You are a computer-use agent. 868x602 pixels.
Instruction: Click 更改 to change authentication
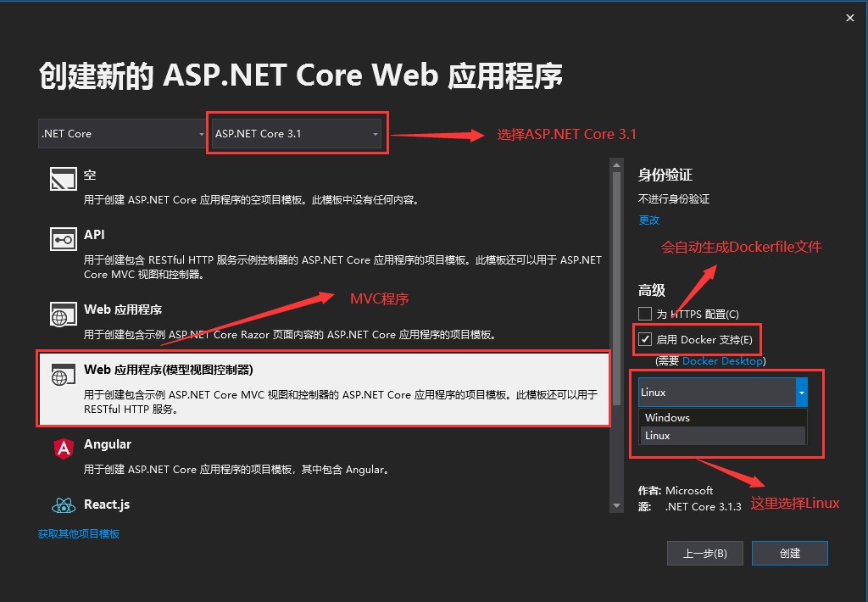click(x=648, y=220)
